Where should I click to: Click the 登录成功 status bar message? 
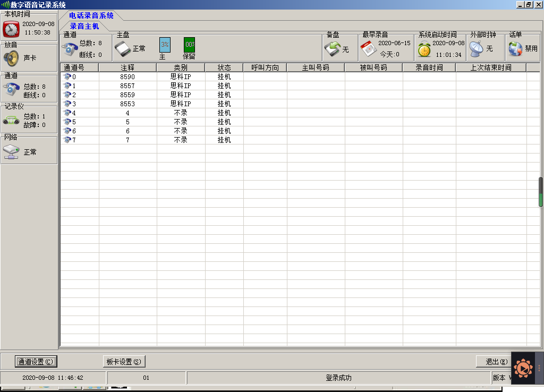pyautogui.click(x=338, y=378)
